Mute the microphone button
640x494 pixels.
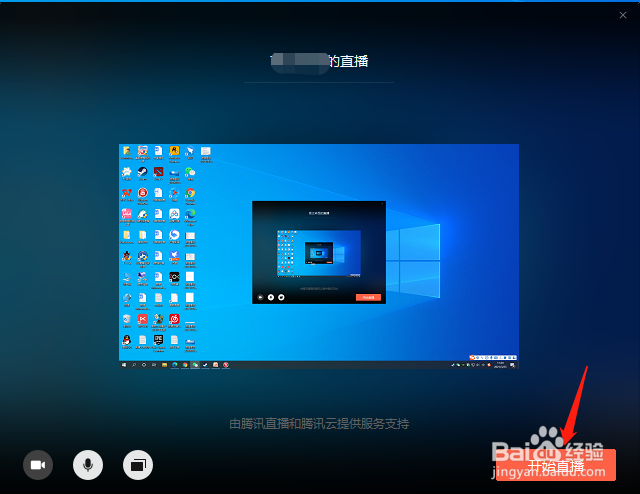(88, 465)
